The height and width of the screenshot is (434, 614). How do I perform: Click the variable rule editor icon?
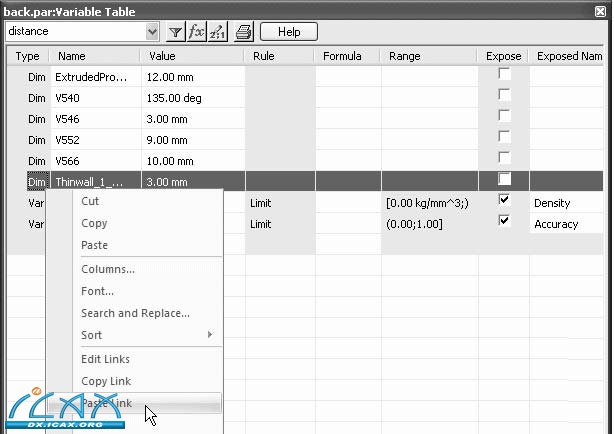(217, 32)
